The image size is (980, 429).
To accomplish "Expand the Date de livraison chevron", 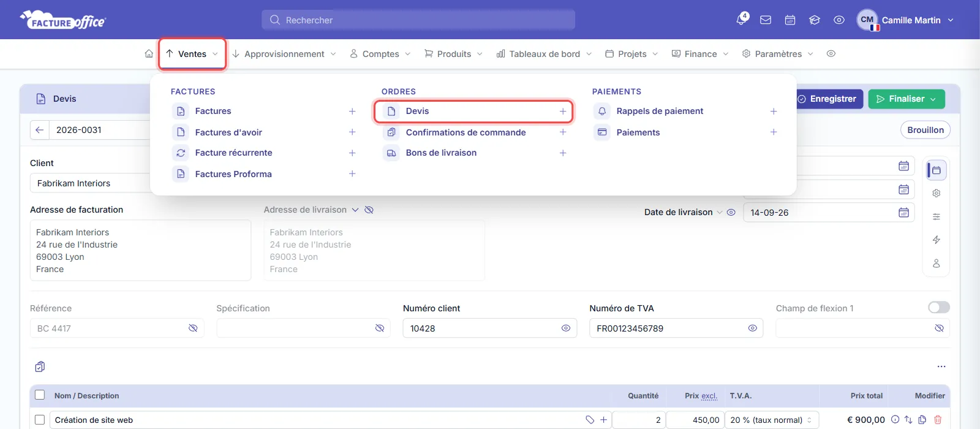I will tap(720, 213).
